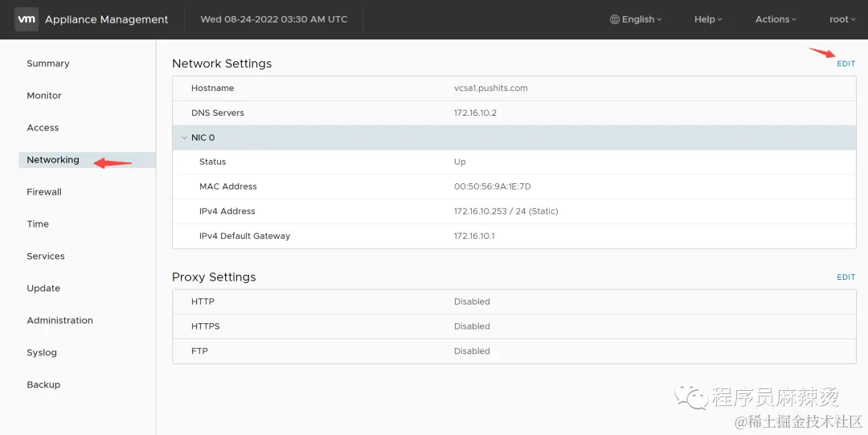Click the Appliance Management title
This screenshot has height=435, width=868.
coord(106,19)
